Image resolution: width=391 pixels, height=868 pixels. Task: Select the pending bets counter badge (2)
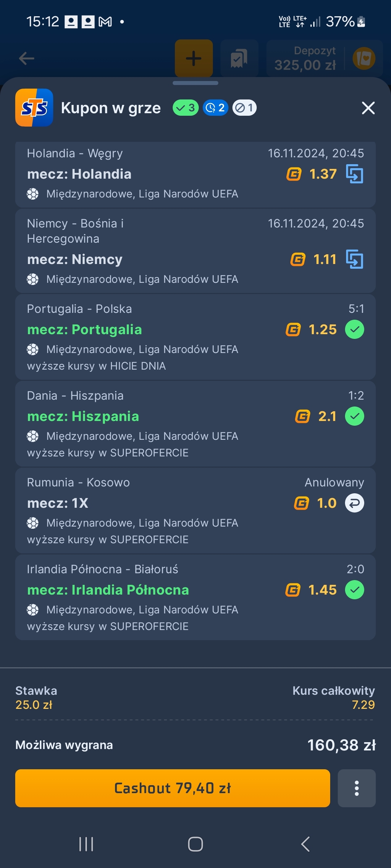215,108
